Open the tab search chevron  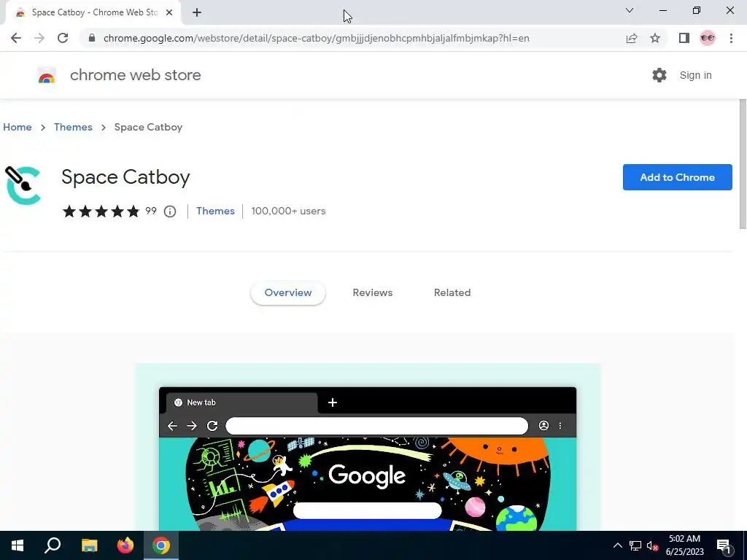[x=630, y=10]
